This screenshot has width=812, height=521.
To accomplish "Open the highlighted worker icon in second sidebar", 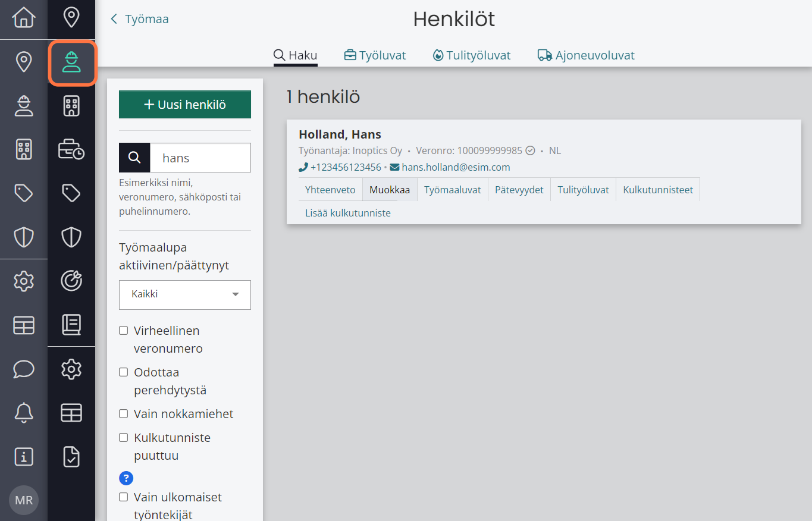I will pyautogui.click(x=71, y=62).
